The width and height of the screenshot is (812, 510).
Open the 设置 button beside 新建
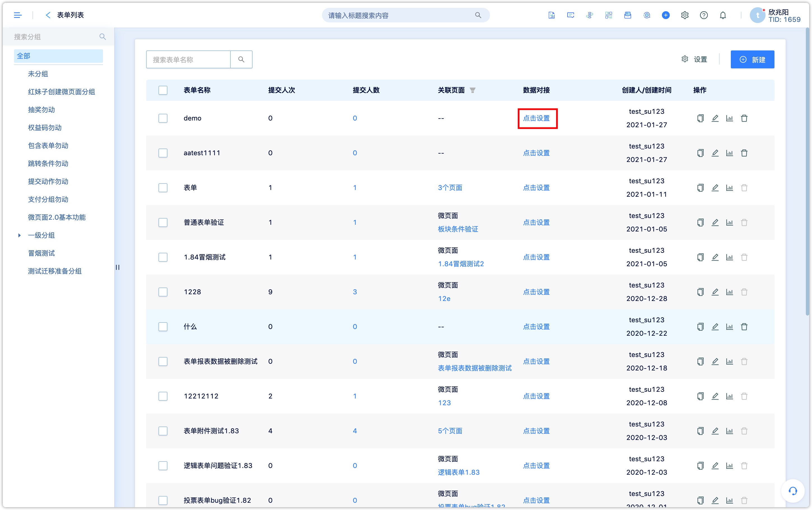click(694, 59)
